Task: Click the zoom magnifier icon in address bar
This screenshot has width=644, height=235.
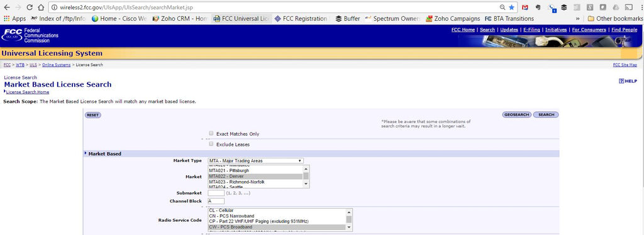Action: pos(502,8)
